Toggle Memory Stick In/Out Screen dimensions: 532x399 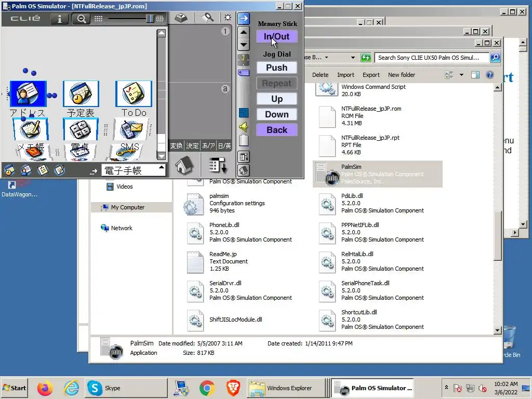277,37
